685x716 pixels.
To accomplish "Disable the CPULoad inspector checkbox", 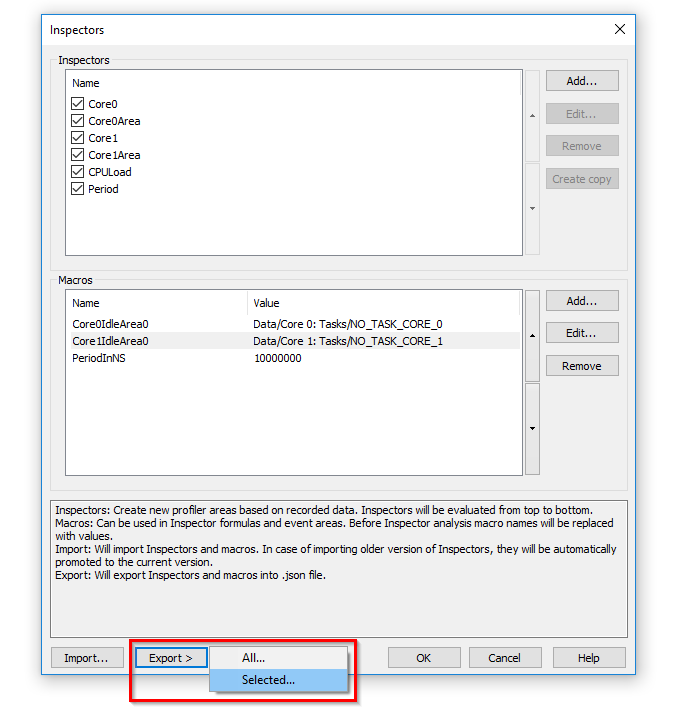I will tap(78, 172).
